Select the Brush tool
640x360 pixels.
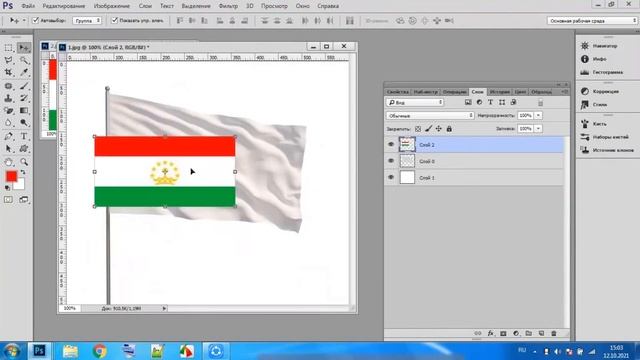tap(24, 86)
